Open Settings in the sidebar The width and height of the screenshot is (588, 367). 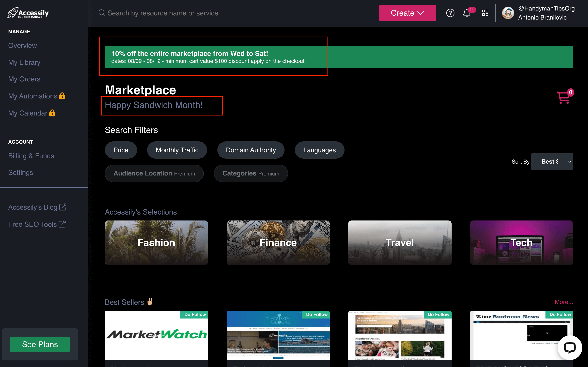click(21, 173)
